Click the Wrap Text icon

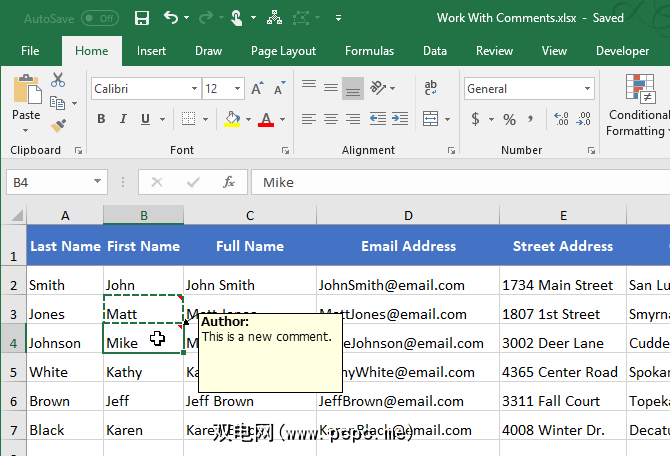point(431,89)
